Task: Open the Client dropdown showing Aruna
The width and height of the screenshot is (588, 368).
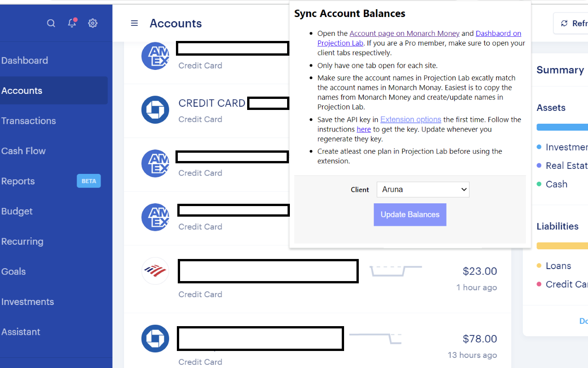Action: [423, 190]
